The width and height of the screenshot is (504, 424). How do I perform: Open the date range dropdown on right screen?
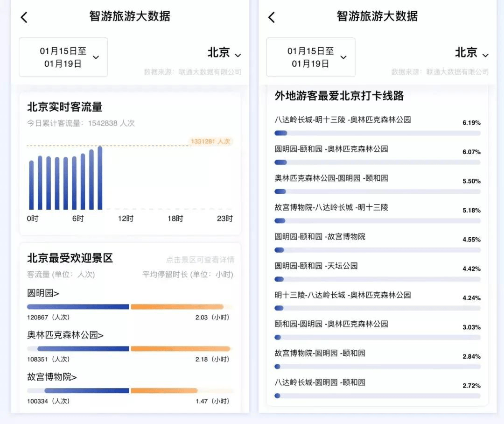pyautogui.click(x=310, y=57)
